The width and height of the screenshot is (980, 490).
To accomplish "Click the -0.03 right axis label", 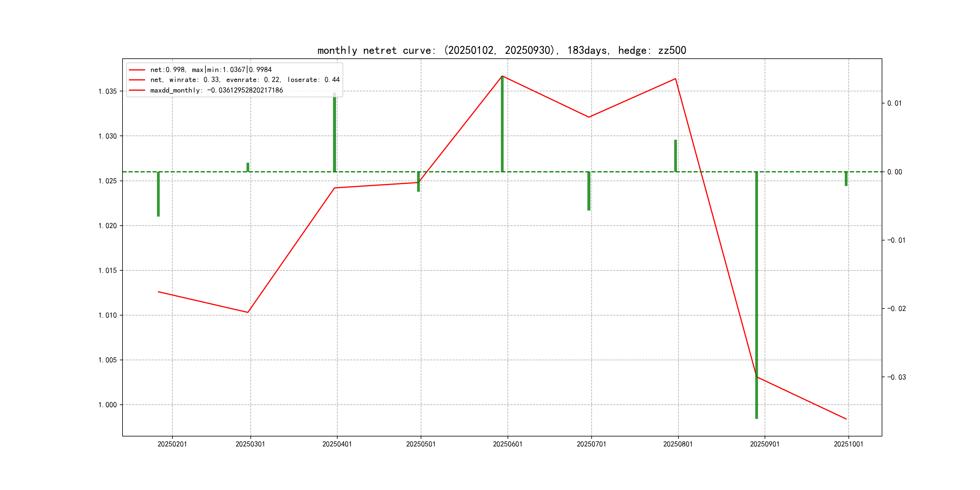I will click(x=896, y=377).
